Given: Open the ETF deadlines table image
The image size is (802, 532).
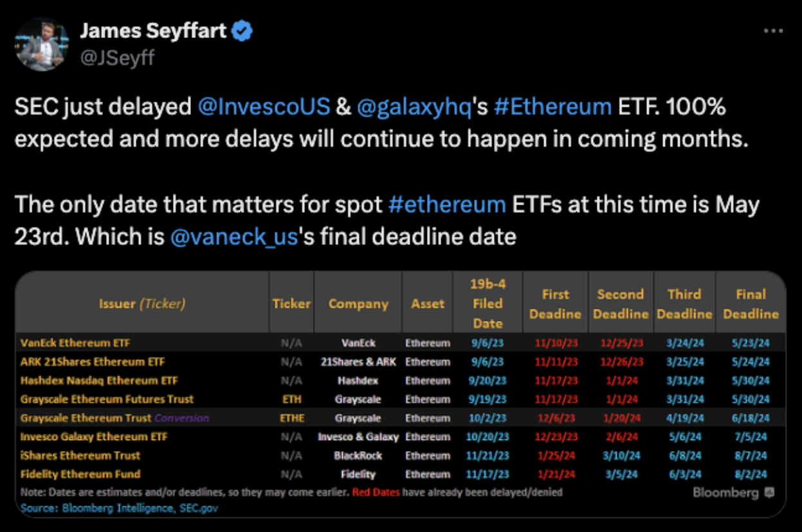Looking at the screenshot, I should pyautogui.click(x=400, y=394).
